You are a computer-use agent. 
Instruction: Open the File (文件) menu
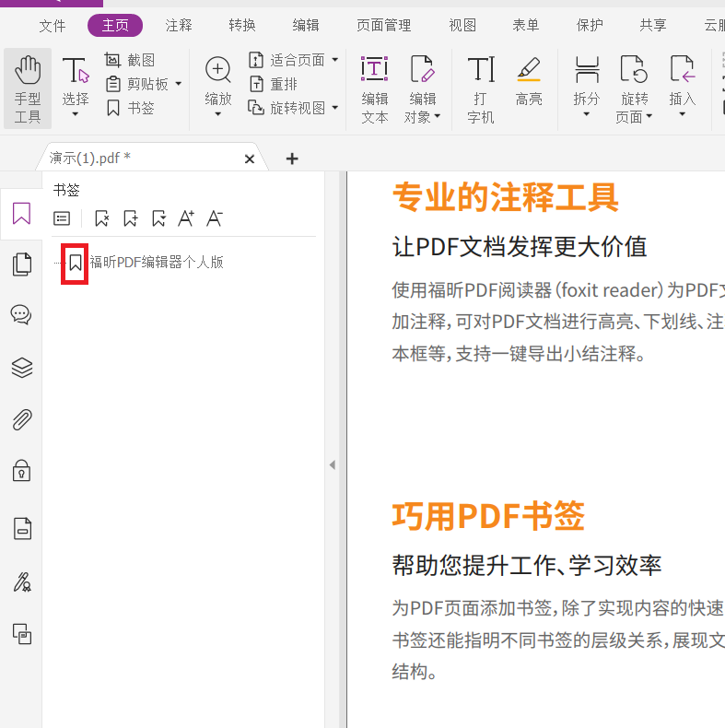(52, 26)
